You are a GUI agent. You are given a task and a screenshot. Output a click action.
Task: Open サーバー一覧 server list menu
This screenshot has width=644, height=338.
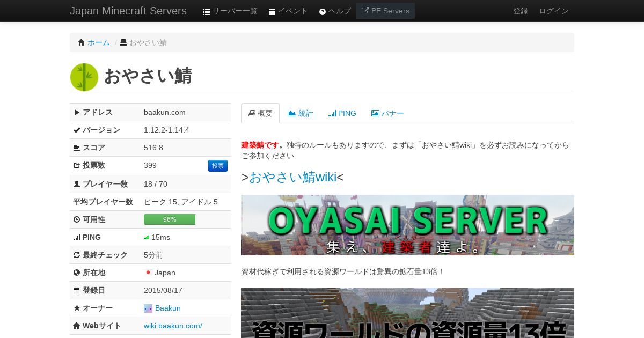coord(230,11)
